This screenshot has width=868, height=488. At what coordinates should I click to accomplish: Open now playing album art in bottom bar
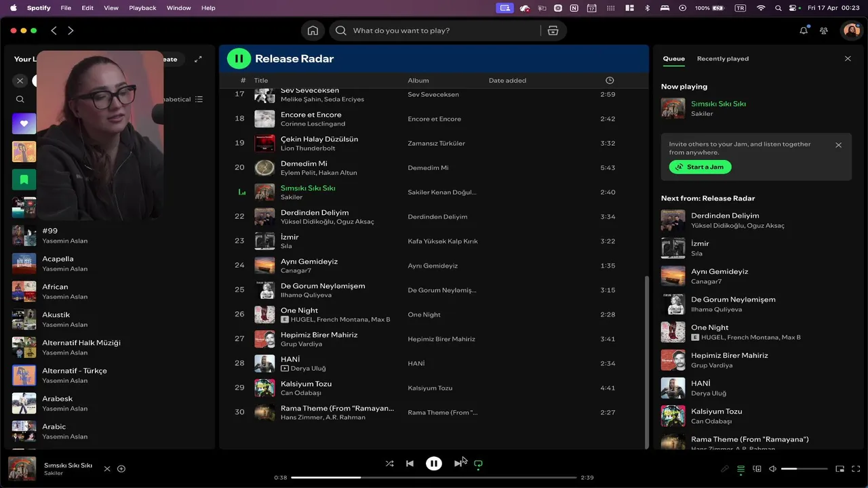pos(22,468)
